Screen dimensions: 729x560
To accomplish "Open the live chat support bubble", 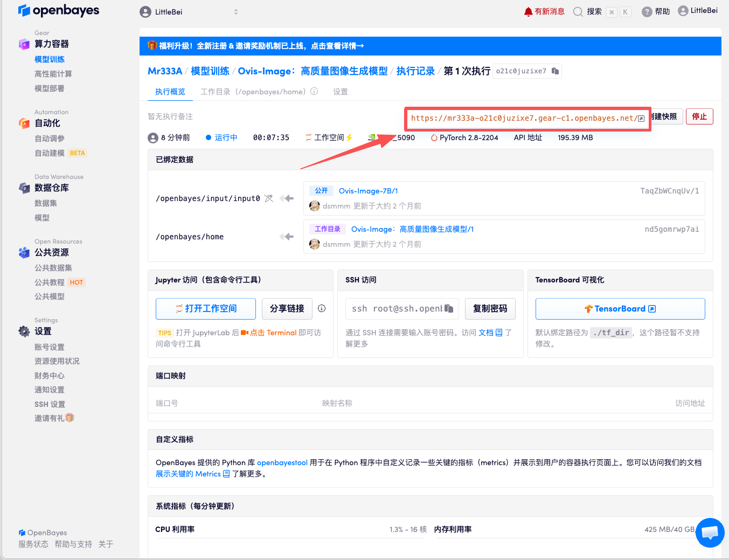I will point(710,533).
